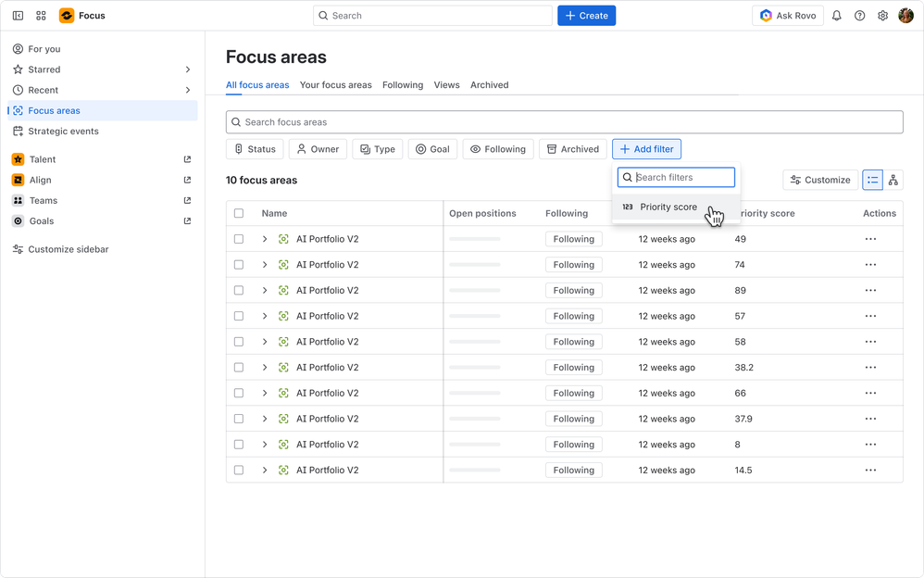Click focus area icon in score 49 row

click(283, 239)
